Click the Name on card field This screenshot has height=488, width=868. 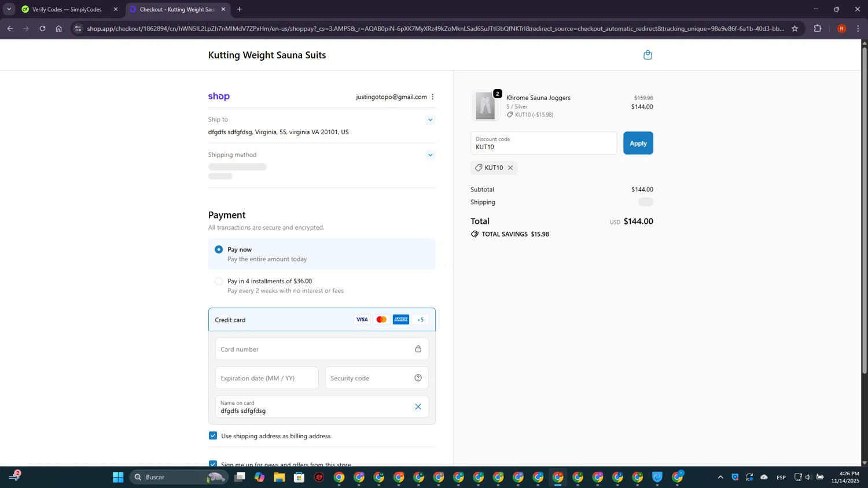(x=322, y=407)
